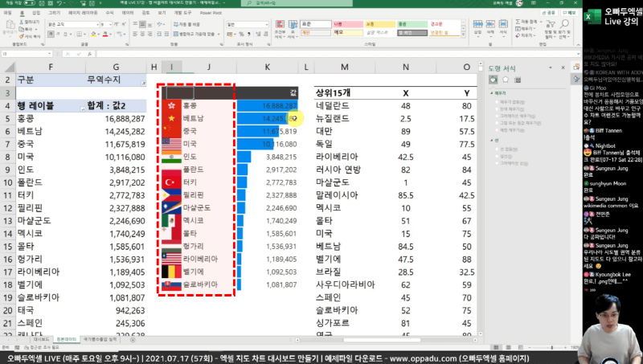Open 행 레이블 pivot filter dropdown
The width and height of the screenshot is (643, 364).
[83, 109]
